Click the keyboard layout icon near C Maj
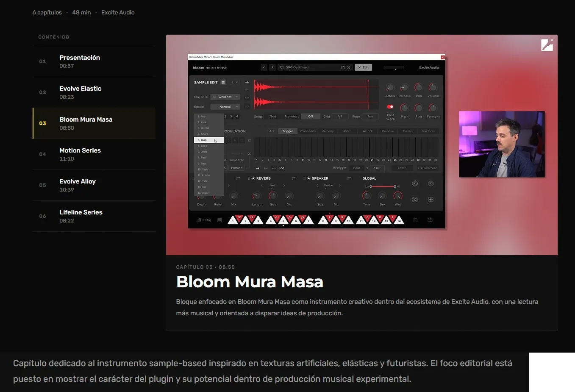 (x=219, y=220)
